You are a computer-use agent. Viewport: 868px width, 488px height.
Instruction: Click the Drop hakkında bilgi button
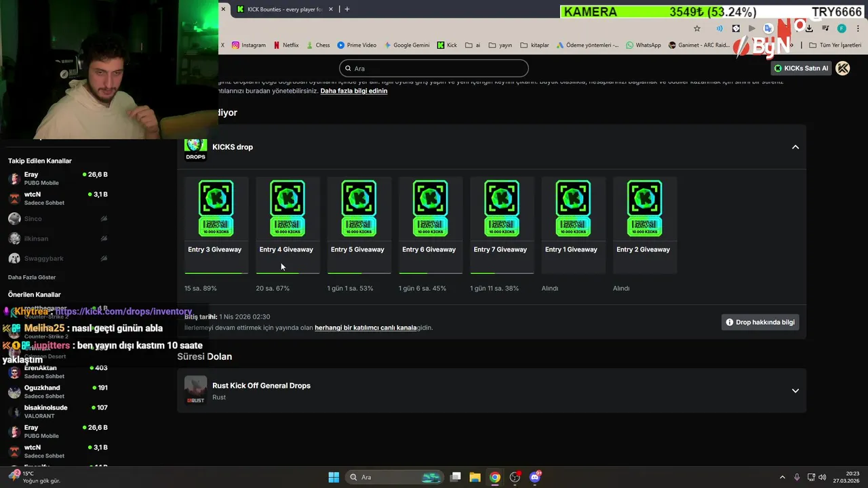click(760, 322)
